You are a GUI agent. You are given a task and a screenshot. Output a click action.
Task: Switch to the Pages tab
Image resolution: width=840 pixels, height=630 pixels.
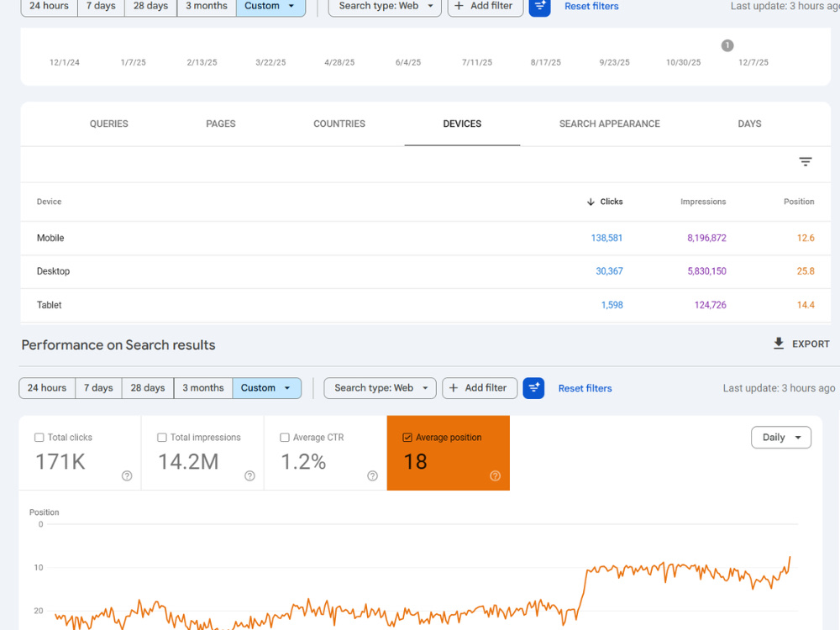pyautogui.click(x=221, y=123)
